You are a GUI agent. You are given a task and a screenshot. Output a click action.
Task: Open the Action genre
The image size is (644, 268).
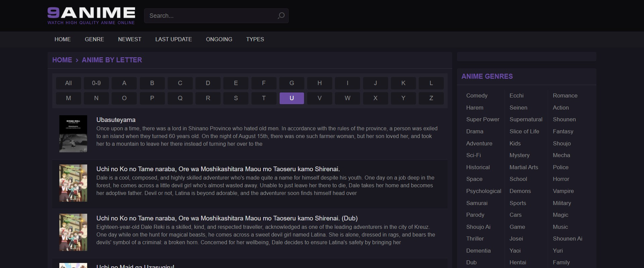561,108
